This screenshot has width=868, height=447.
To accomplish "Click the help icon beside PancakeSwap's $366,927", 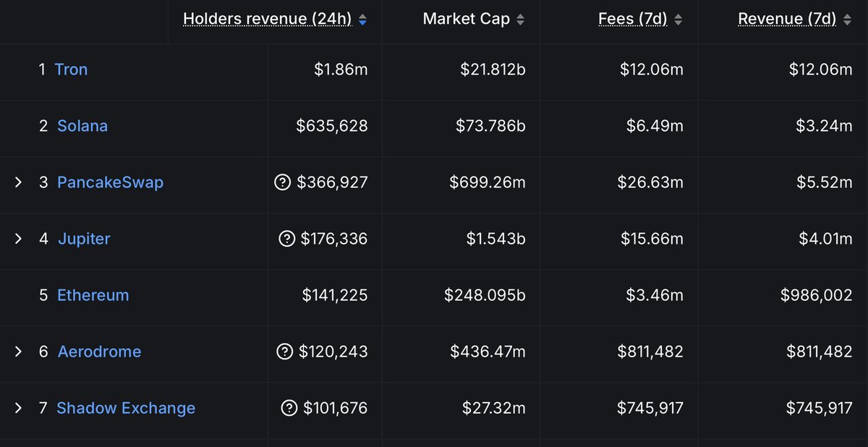I will click(282, 182).
